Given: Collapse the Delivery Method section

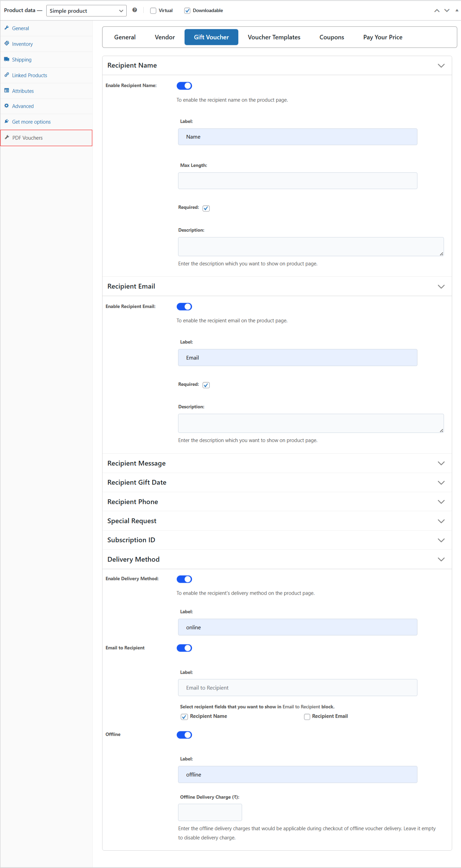Looking at the screenshot, I should point(441,560).
